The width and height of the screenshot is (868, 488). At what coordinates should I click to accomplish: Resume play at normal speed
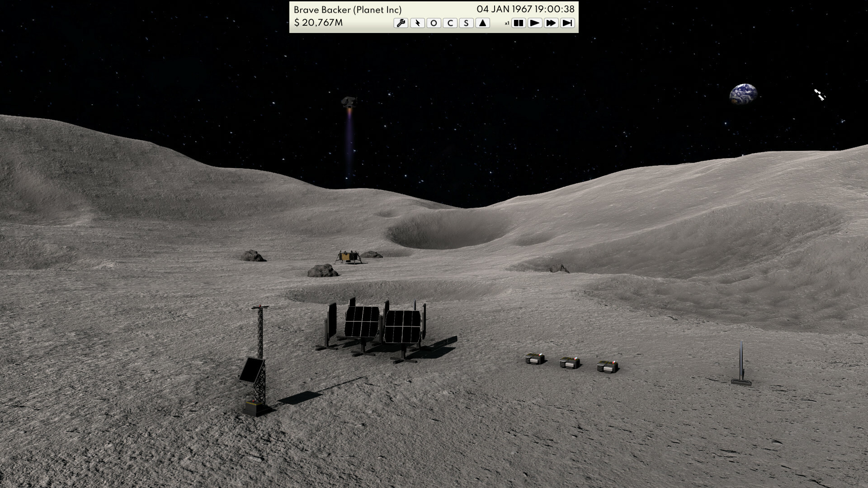(x=535, y=23)
